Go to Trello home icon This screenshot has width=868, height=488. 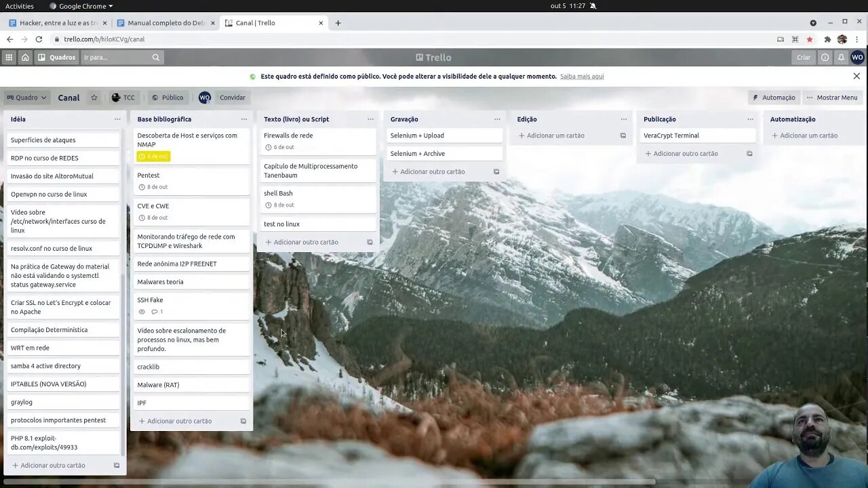point(25,58)
